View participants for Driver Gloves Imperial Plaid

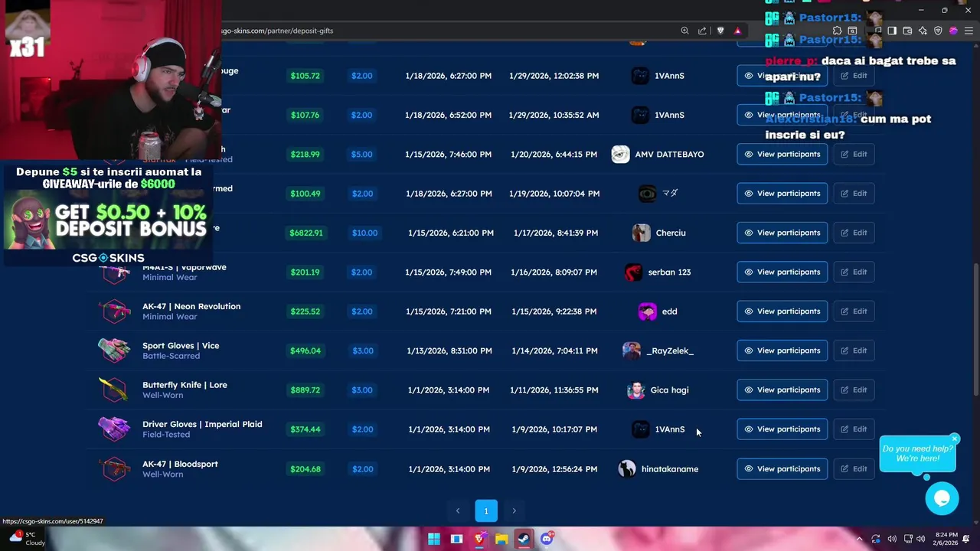pyautogui.click(x=782, y=429)
